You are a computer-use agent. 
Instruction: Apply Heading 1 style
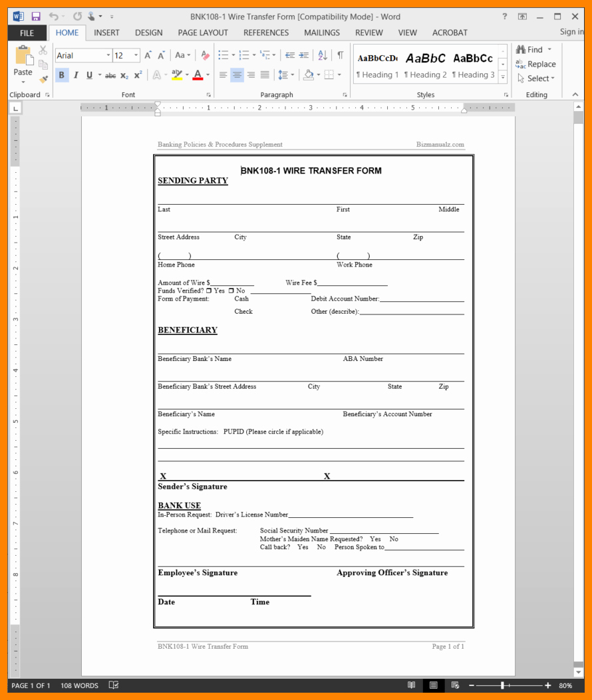[x=378, y=66]
